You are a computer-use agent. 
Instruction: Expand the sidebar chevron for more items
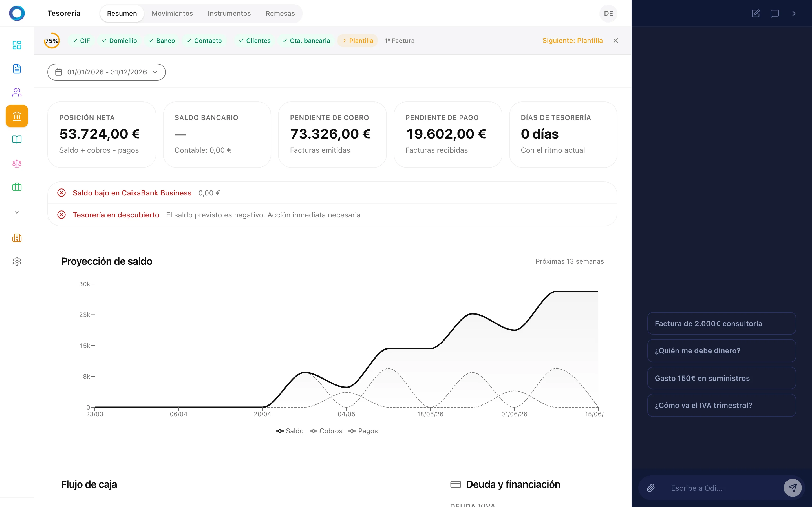pyautogui.click(x=17, y=212)
